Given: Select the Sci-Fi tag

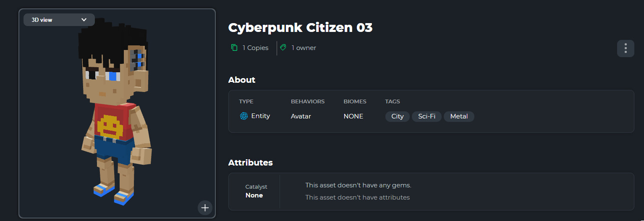Looking at the screenshot, I should pyautogui.click(x=427, y=116).
